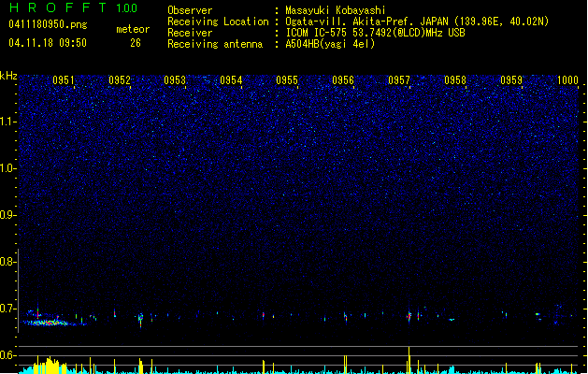Image resolution: width=588 pixels, height=374 pixels.
Task: Click the 0956 time marker
Action: tap(343, 79)
